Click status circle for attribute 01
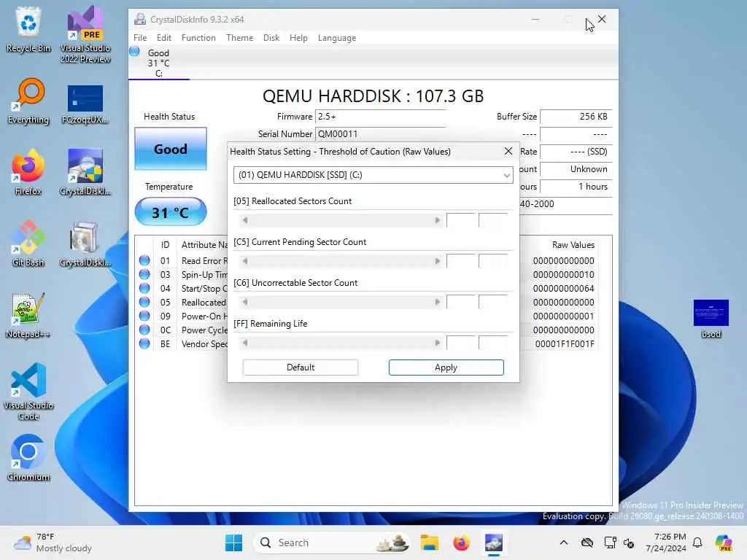Image resolution: width=747 pixels, height=560 pixels. click(x=144, y=260)
